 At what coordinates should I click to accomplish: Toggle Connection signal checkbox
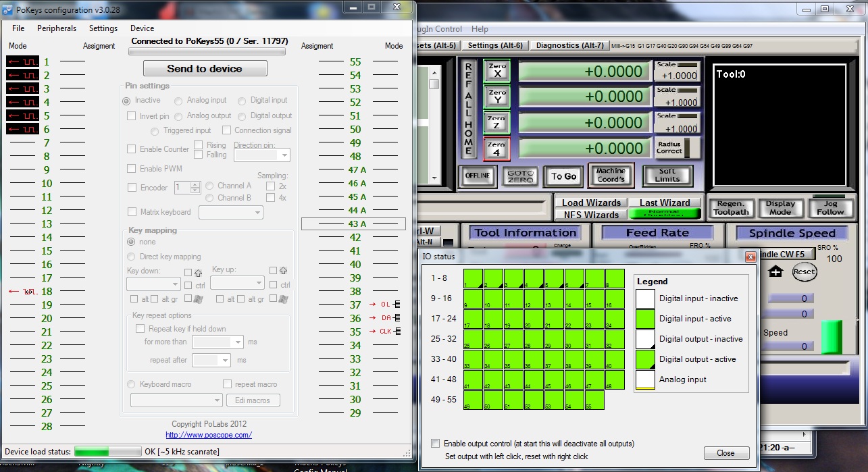coord(227,130)
